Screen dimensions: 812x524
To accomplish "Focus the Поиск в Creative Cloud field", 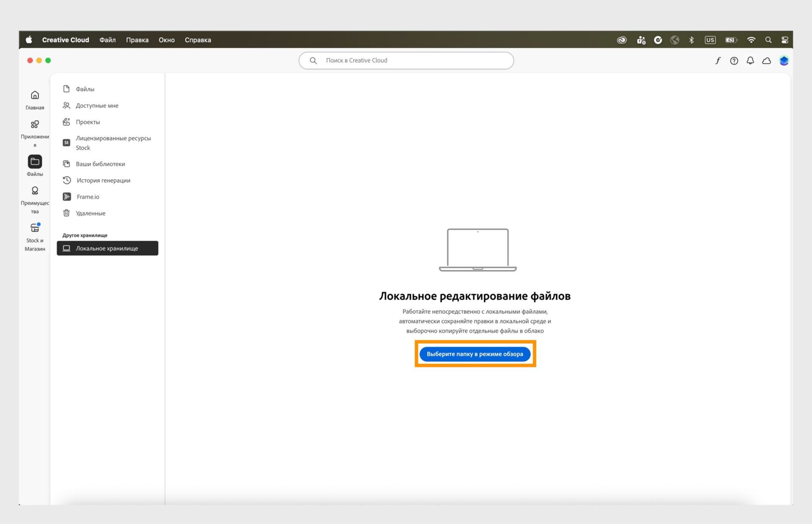I will click(406, 60).
